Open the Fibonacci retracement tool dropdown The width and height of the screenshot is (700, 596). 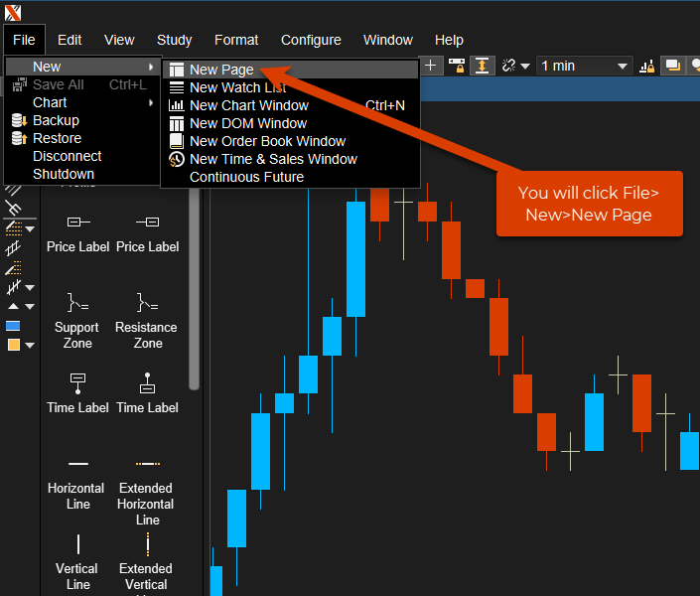click(30, 229)
